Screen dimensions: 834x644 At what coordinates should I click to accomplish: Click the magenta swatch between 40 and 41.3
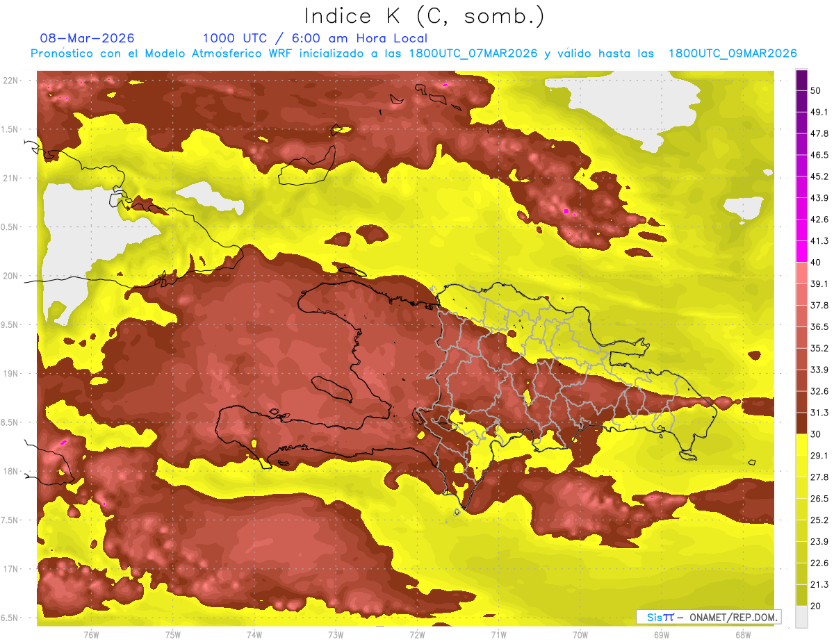click(x=801, y=251)
